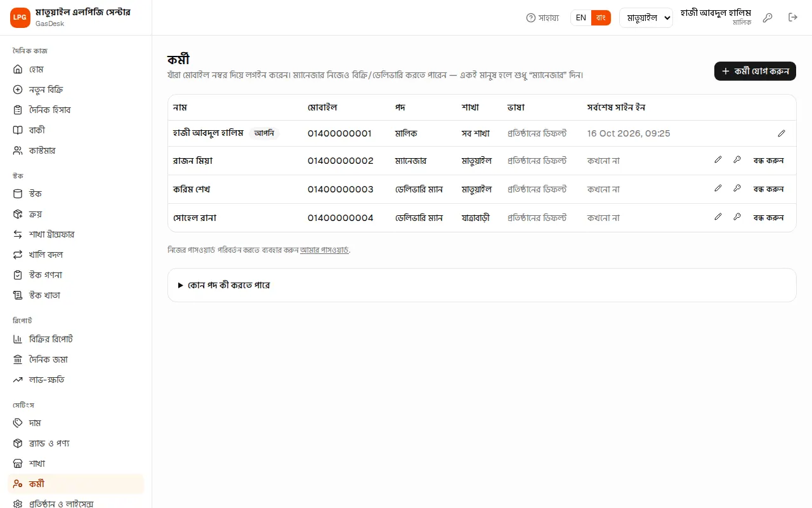Follow the আমার পাসওয়ার্ড link

point(325,250)
